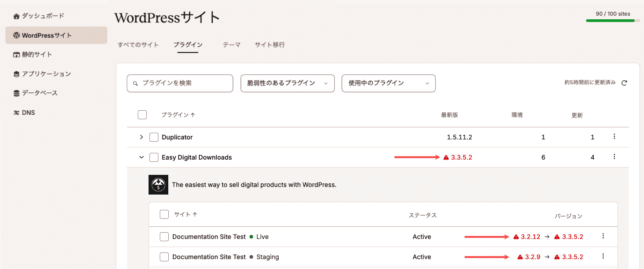Open the 使用中のプラグイン filter dropdown

(x=389, y=83)
